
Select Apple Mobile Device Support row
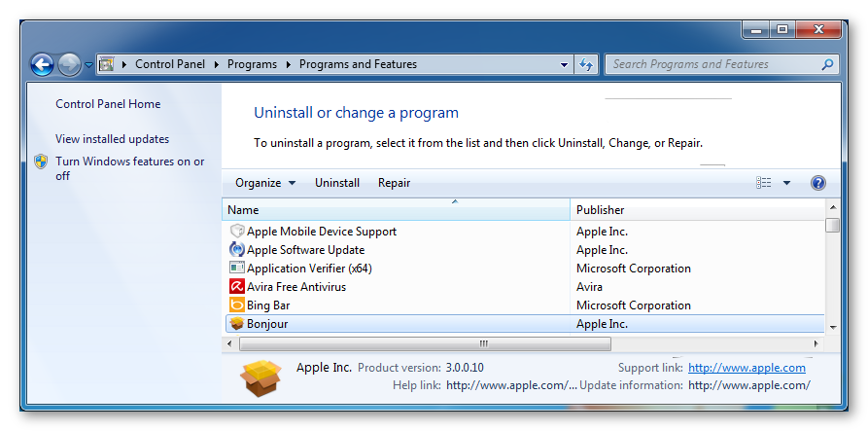click(525, 232)
